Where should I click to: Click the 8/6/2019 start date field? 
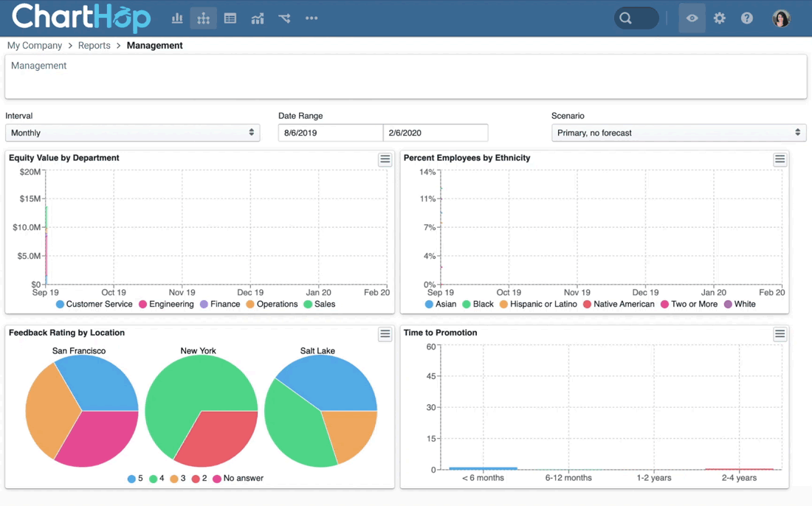click(330, 132)
